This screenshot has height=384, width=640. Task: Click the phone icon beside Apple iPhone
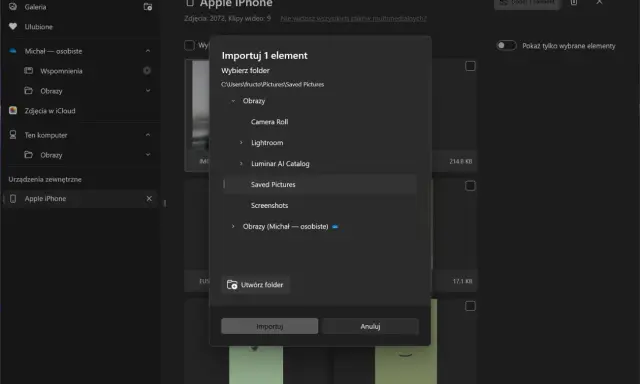tap(13, 198)
